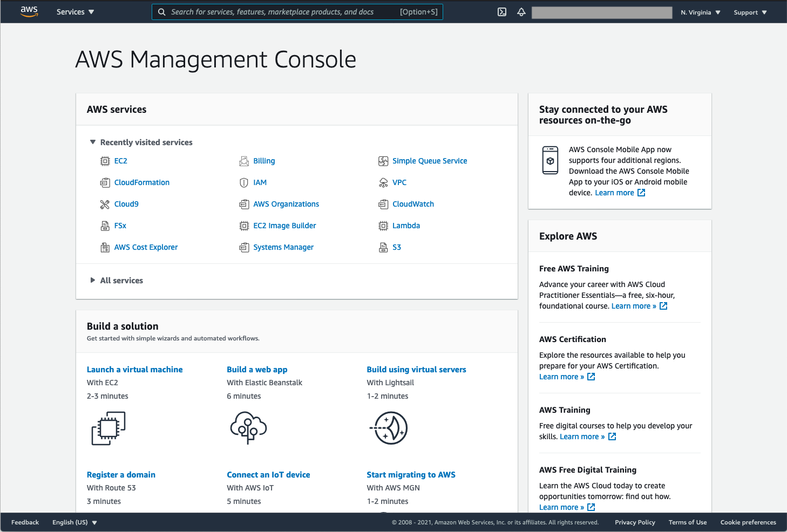Click Learn more under AWS Certification
This screenshot has height=532, width=787.
point(567,377)
